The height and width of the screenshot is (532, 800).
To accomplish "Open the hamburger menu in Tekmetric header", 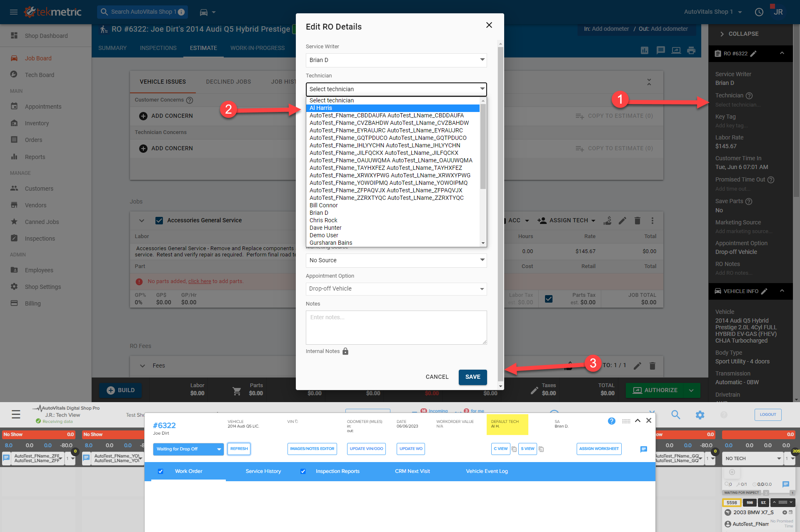I will 14,12.
